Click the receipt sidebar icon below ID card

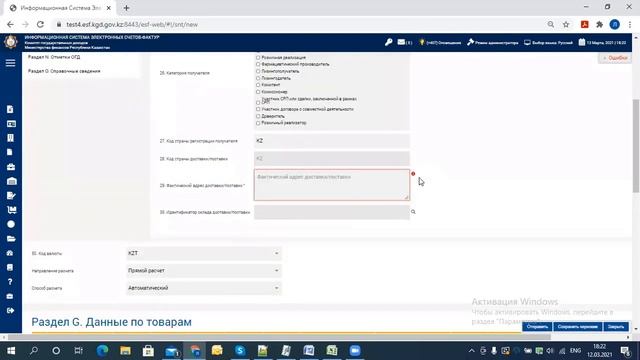click(x=11, y=138)
